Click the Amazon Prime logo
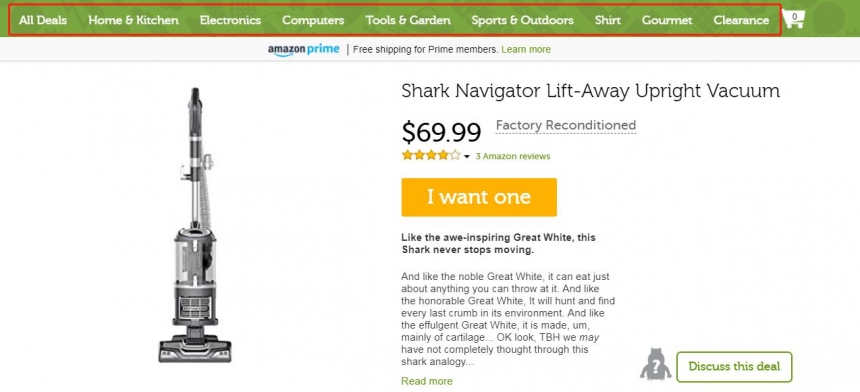The height and width of the screenshot is (392, 860). coord(304,50)
